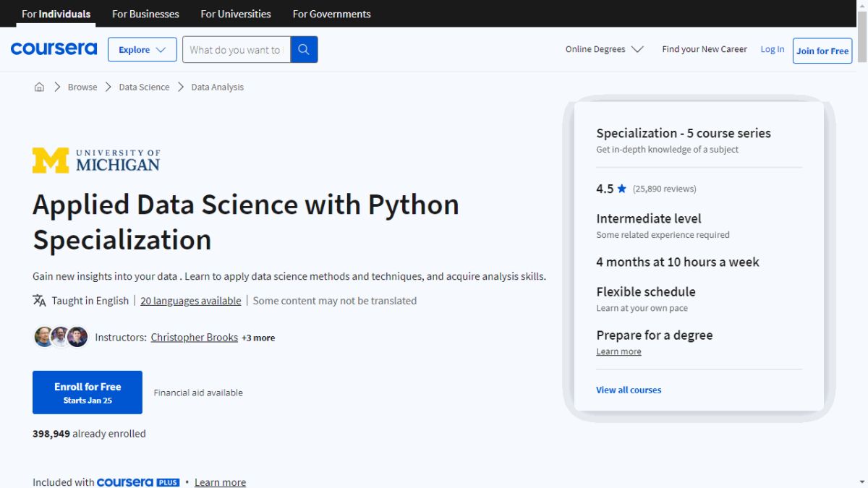
Task: Go to the For Governments tab
Action: point(331,14)
